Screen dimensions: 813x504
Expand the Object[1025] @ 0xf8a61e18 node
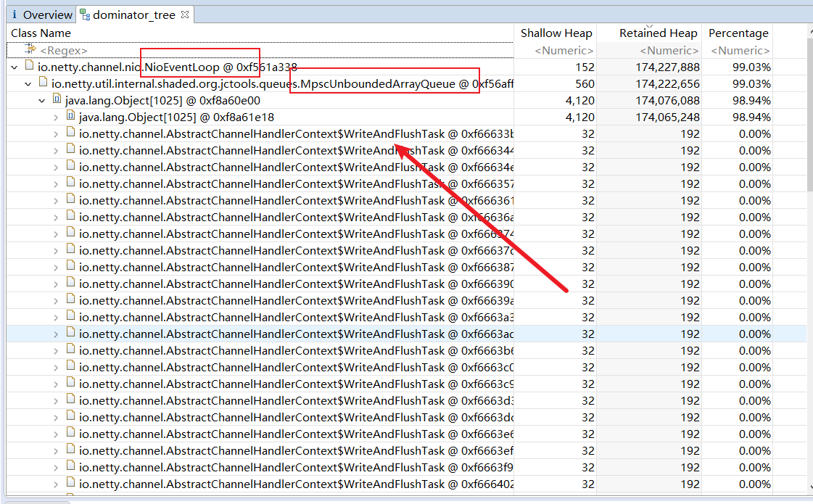point(56,117)
